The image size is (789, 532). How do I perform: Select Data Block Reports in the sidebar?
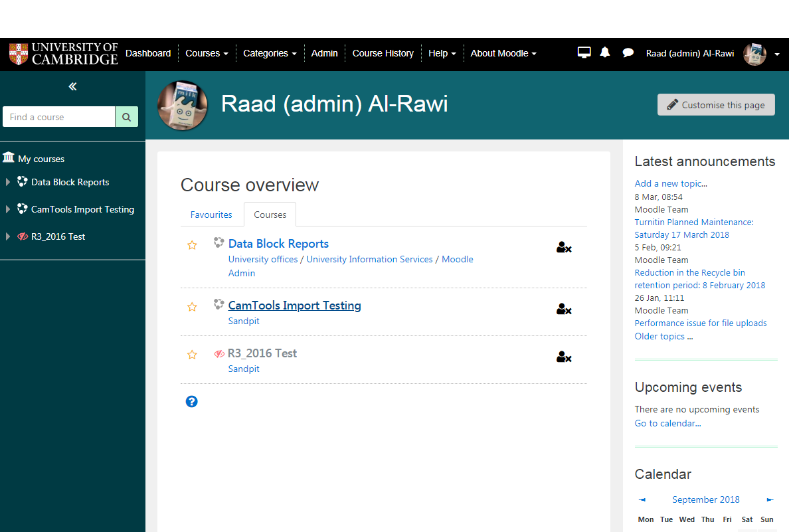click(70, 182)
